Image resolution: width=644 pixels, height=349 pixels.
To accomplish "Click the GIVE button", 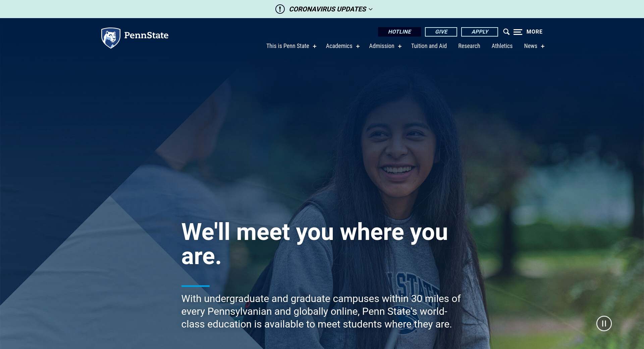I will 441,32.
